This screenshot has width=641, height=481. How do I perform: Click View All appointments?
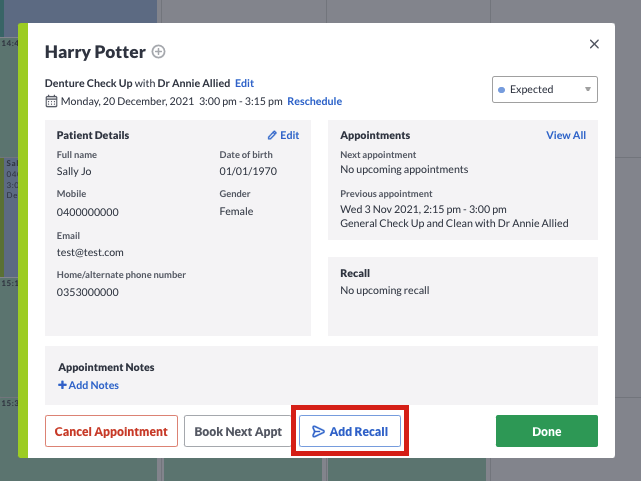pyautogui.click(x=566, y=135)
